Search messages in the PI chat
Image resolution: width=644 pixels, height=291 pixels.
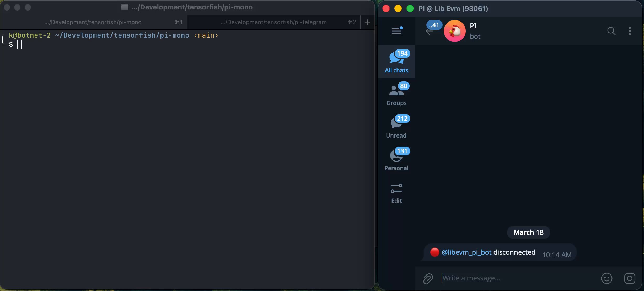[611, 31]
